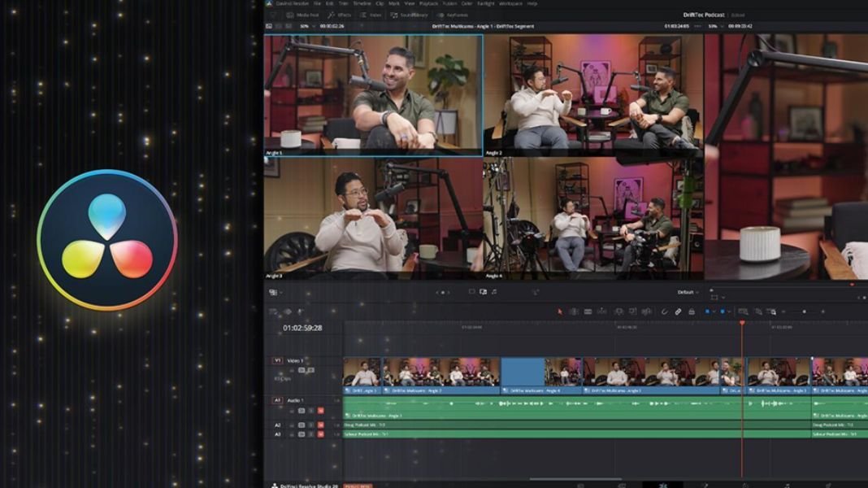This screenshot has width=868, height=488.
Task: Activate the Trim Edit Mode tool
Action: 574,312
